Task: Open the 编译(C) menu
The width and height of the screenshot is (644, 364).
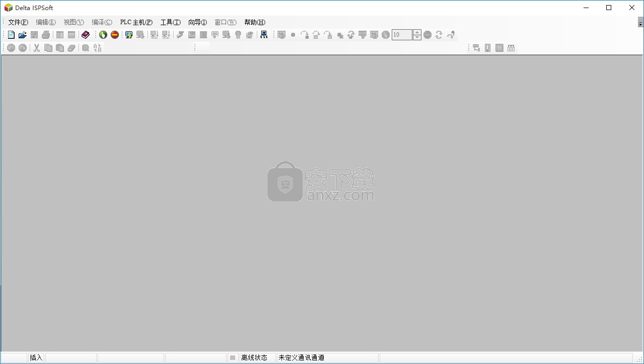Action: point(102,22)
